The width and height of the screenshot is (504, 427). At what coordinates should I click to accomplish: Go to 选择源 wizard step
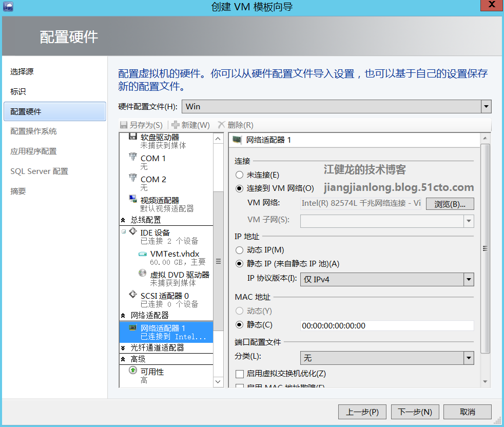pos(22,72)
